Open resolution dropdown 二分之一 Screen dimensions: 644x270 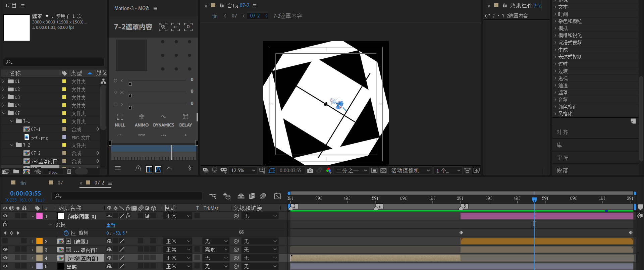352,170
